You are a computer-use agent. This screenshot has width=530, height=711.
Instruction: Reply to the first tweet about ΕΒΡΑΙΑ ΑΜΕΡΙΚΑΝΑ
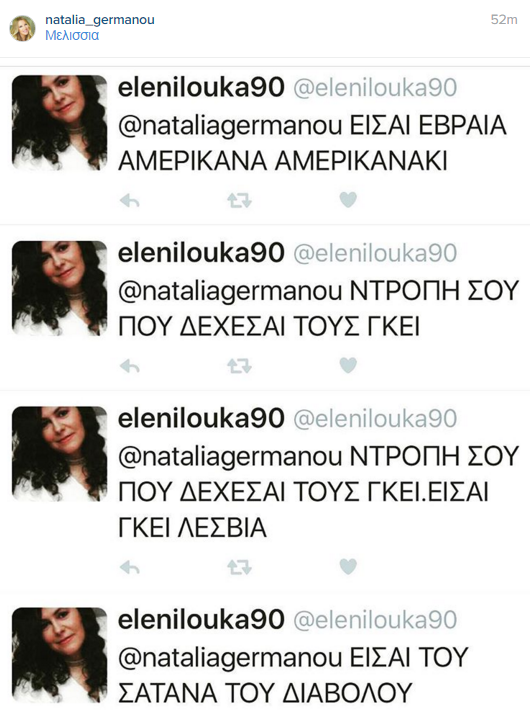point(130,200)
